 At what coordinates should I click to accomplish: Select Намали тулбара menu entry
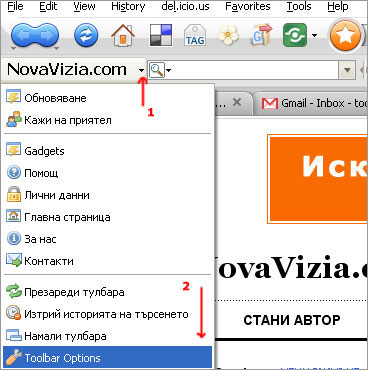(x=107, y=336)
